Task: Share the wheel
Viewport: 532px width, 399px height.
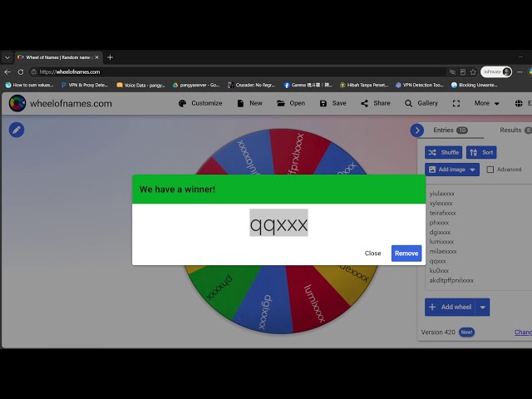Action: coord(376,103)
